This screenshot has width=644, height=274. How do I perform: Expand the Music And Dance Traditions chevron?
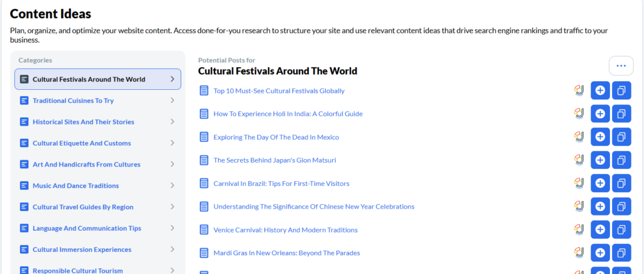[x=172, y=185]
